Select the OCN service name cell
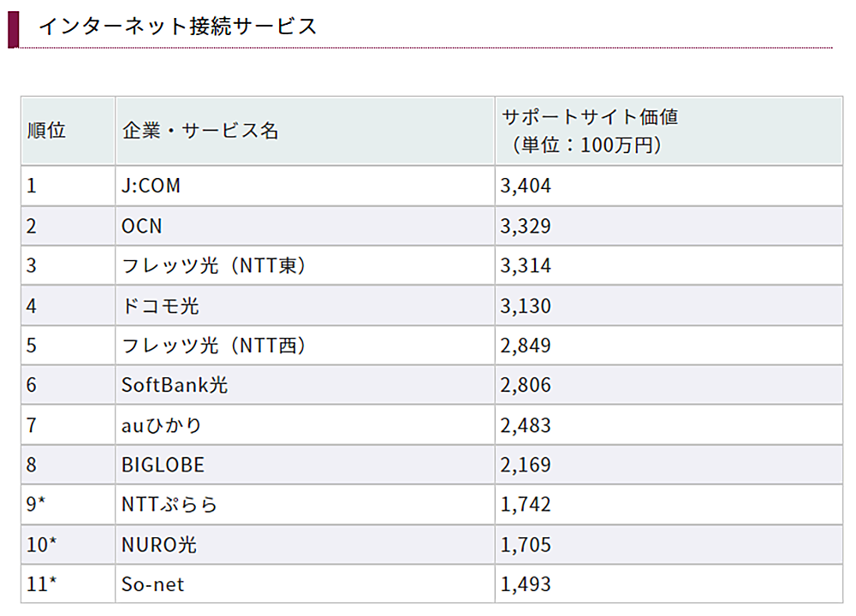The image size is (856, 616). 142,227
